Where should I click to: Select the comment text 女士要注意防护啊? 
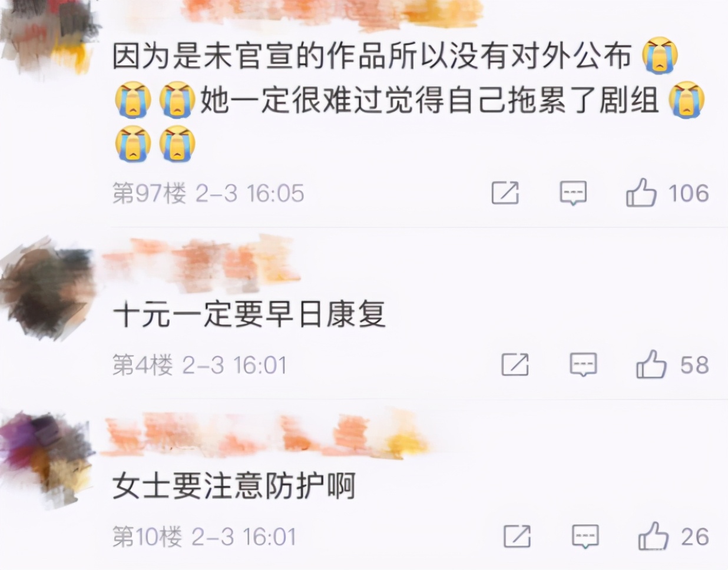tap(234, 486)
